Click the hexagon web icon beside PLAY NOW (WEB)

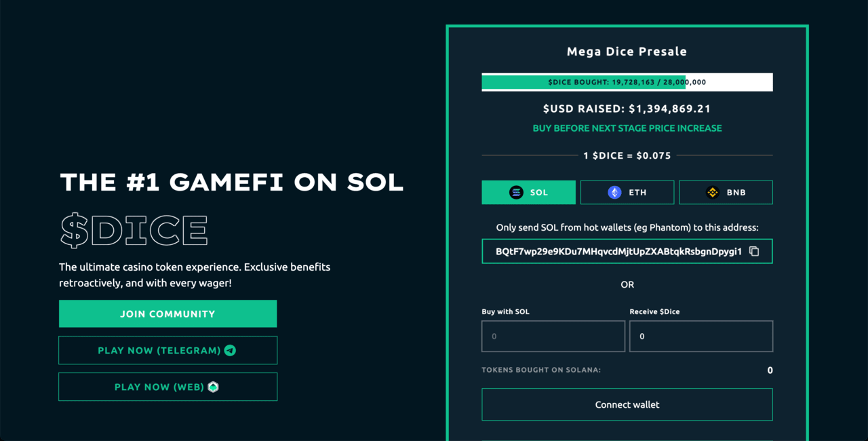pyautogui.click(x=213, y=387)
